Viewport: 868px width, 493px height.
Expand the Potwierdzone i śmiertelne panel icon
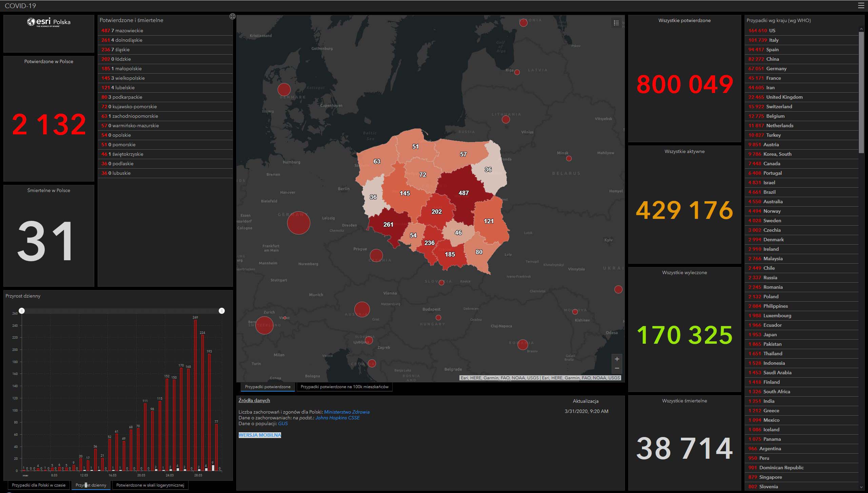[232, 16]
